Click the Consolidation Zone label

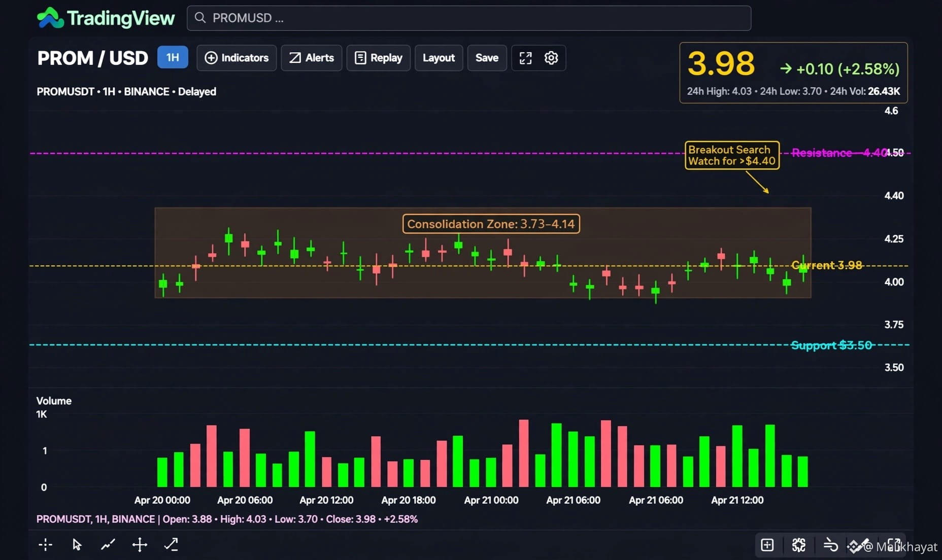(491, 224)
